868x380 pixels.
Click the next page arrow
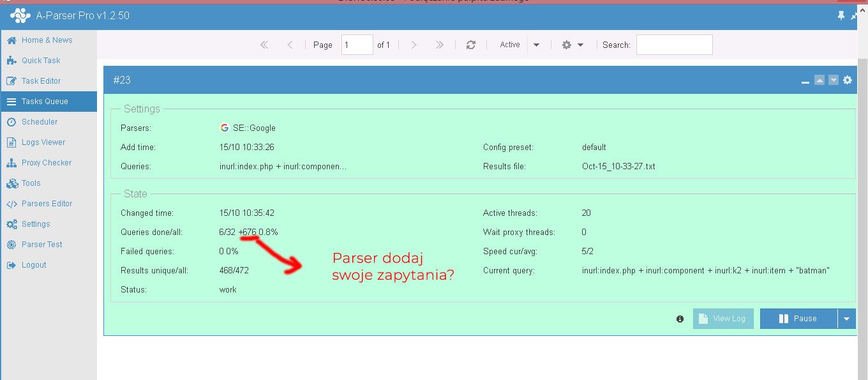point(414,45)
